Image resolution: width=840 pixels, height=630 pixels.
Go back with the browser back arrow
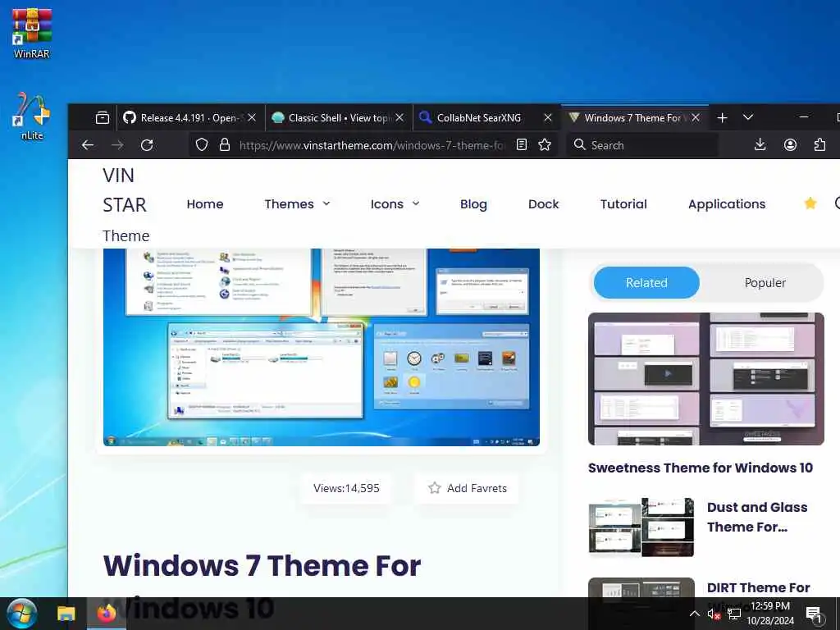click(88, 145)
